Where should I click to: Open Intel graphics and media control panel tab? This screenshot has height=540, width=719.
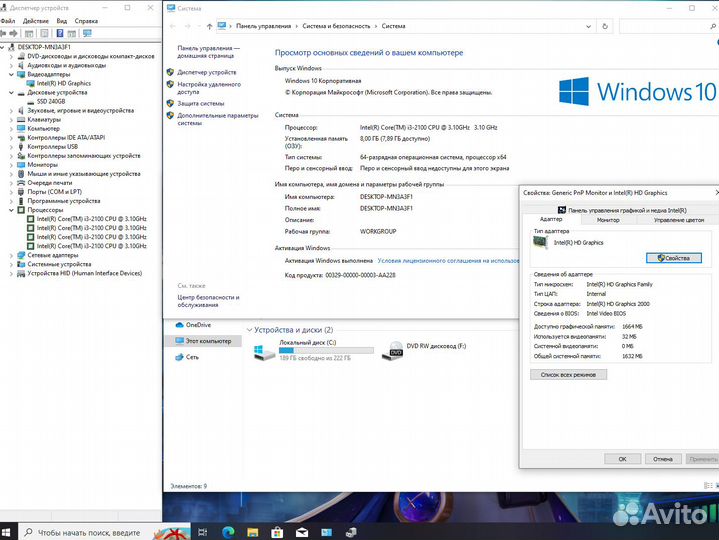click(622, 210)
